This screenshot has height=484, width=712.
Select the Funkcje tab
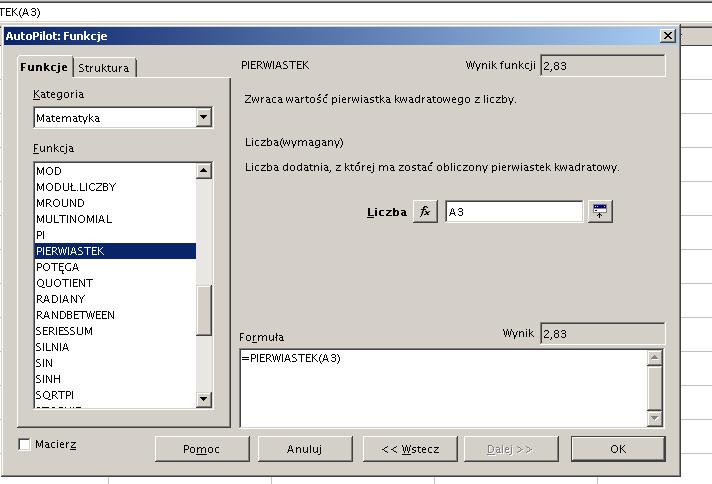tap(44, 67)
